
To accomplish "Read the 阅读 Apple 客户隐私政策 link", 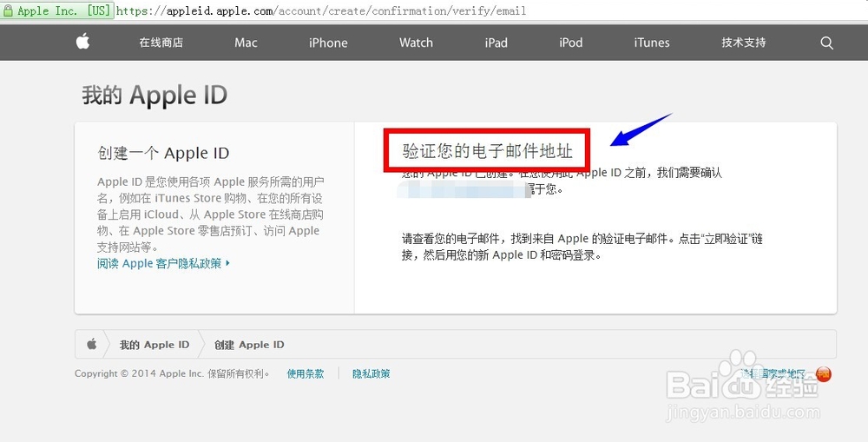I will 163,263.
